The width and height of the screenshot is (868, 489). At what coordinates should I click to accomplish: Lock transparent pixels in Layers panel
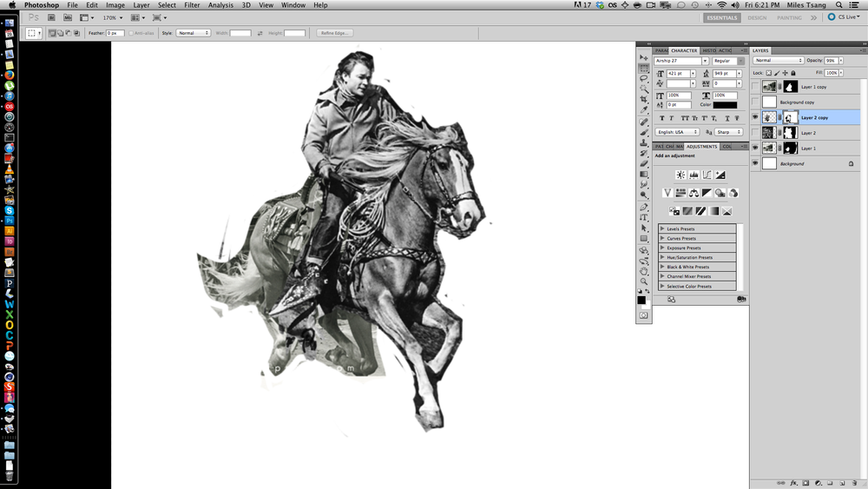[x=768, y=73]
